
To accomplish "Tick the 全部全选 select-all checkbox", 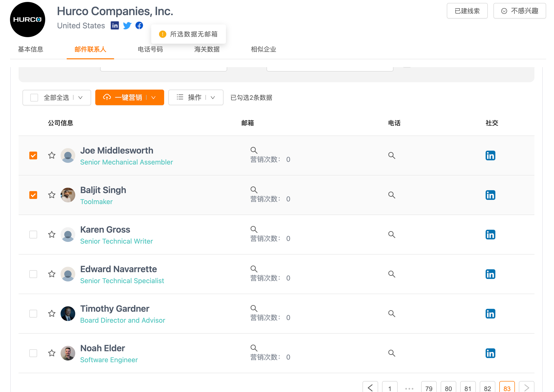I will pos(34,98).
